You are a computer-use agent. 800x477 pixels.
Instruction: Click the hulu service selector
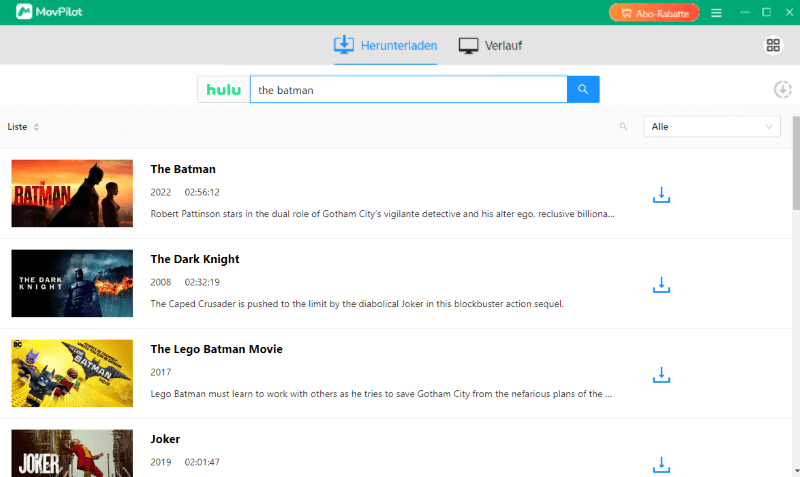coord(223,90)
